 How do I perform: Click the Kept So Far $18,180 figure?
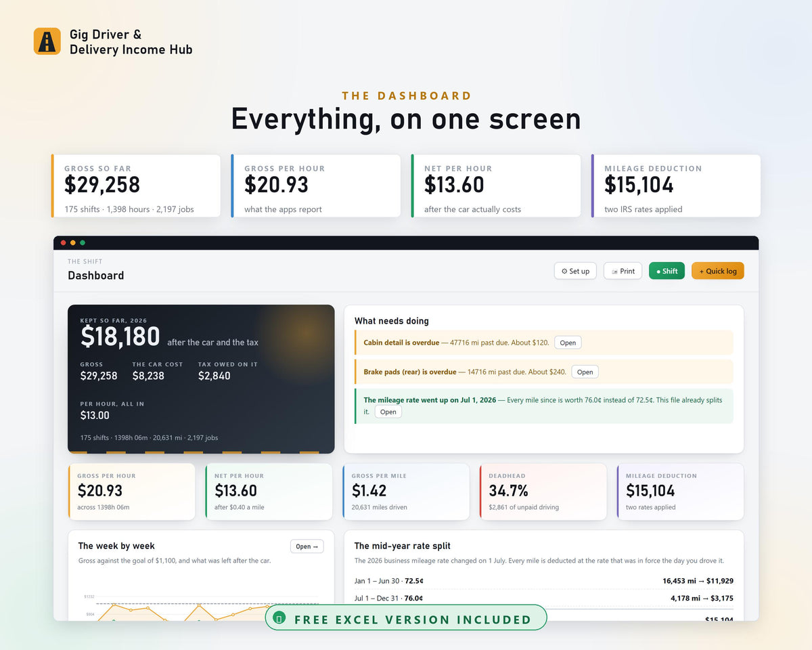click(120, 337)
